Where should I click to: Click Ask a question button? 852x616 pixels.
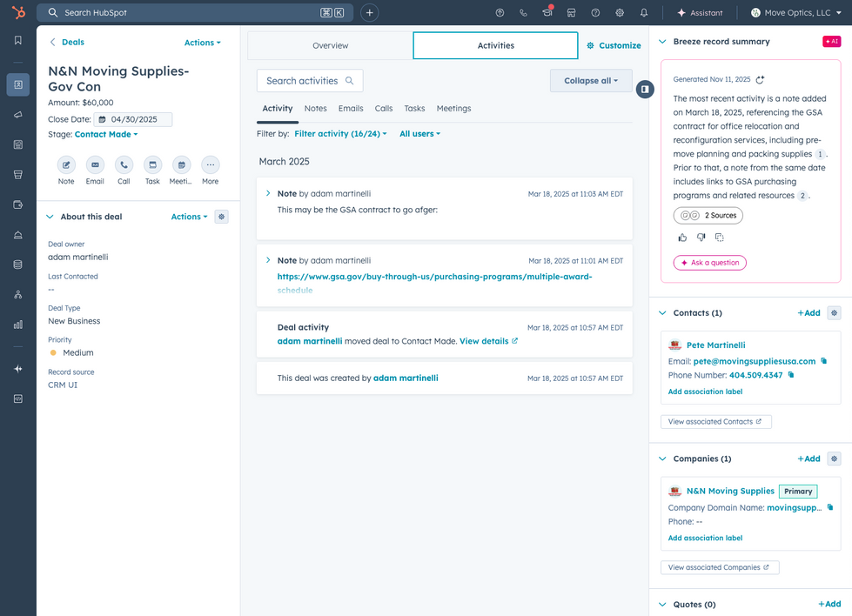(709, 263)
